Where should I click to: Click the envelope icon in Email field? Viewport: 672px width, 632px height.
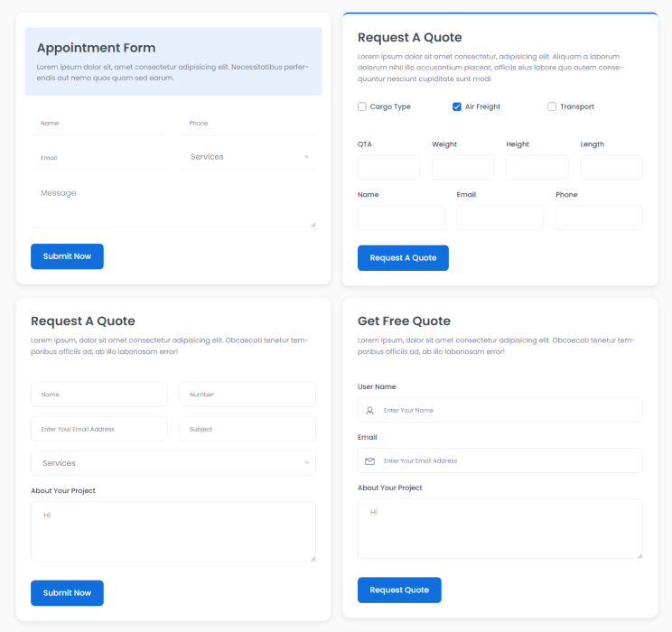pyautogui.click(x=369, y=461)
